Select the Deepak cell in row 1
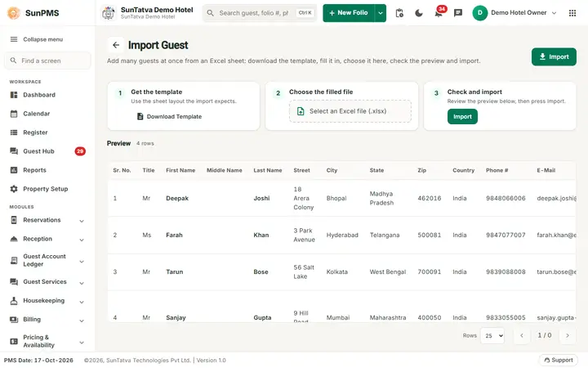The image size is (588, 368). (x=177, y=198)
